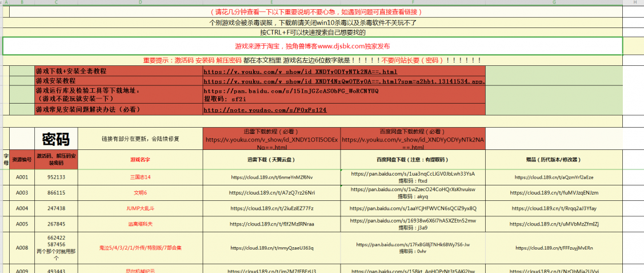
Task: Select password cell 952133
Action: pyautogui.click(x=56, y=177)
